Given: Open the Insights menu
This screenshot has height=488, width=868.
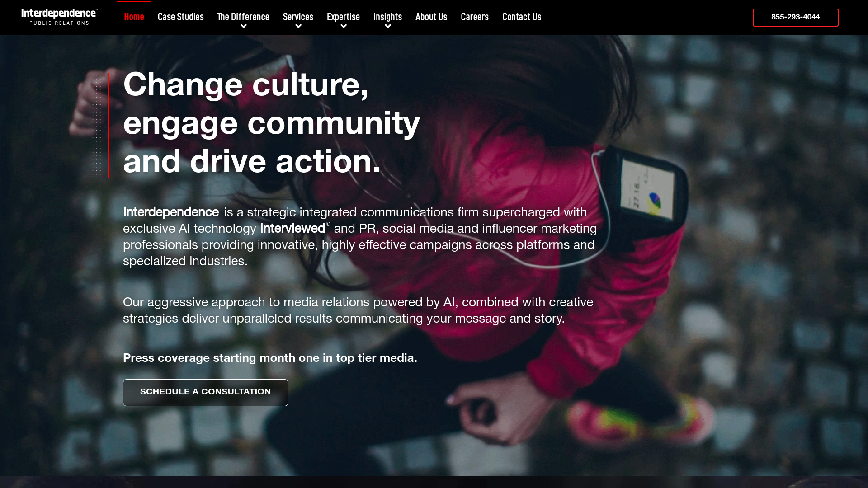Looking at the screenshot, I should (387, 17).
